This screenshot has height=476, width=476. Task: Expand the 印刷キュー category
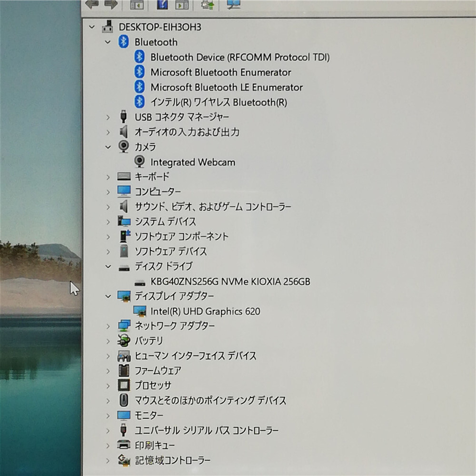(108, 446)
